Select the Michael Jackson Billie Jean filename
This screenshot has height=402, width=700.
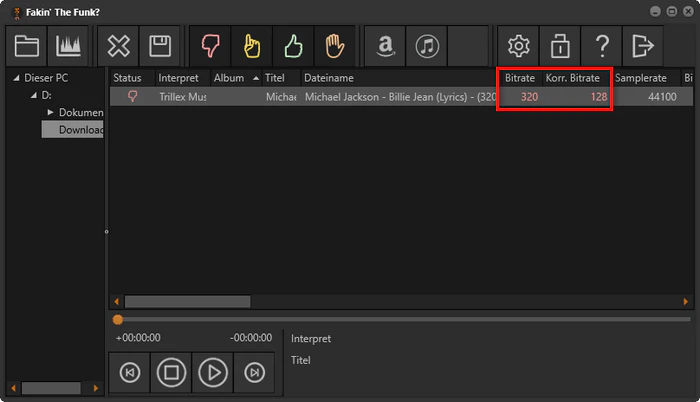pyautogui.click(x=400, y=97)
